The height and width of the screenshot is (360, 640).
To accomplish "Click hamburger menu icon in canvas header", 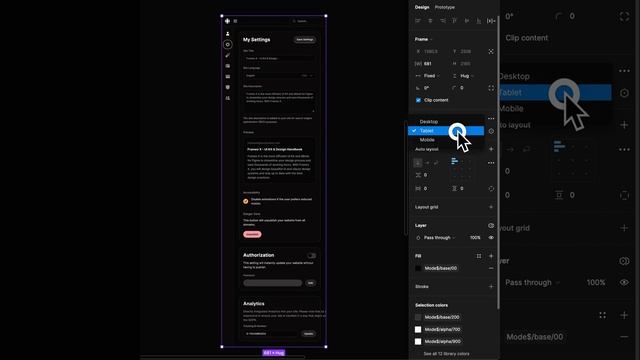I will pyautogui.click(x=235, y=21).
